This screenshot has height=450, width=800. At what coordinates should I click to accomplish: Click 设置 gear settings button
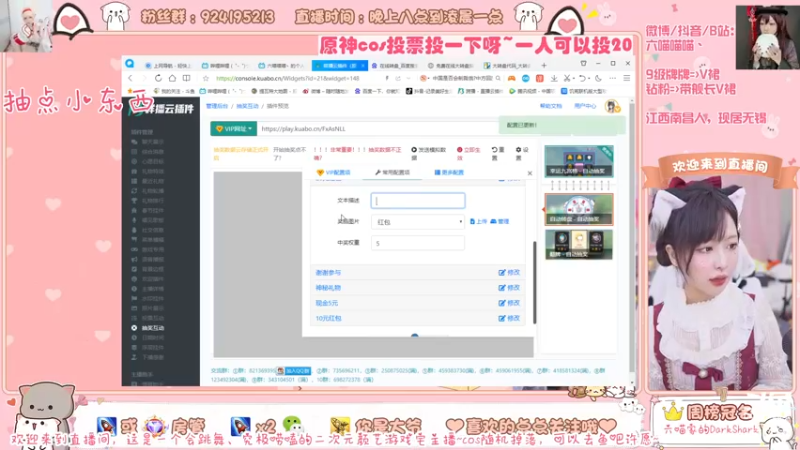(x=522, y=153)
